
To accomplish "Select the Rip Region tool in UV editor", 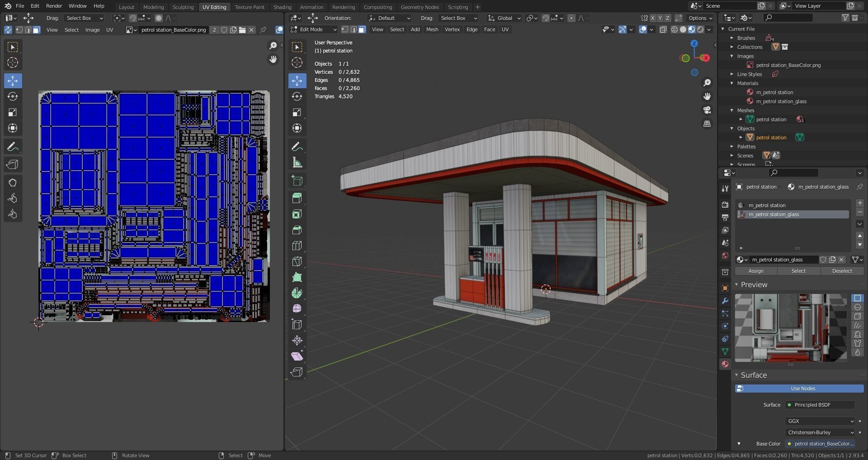I will pos(13,165).
